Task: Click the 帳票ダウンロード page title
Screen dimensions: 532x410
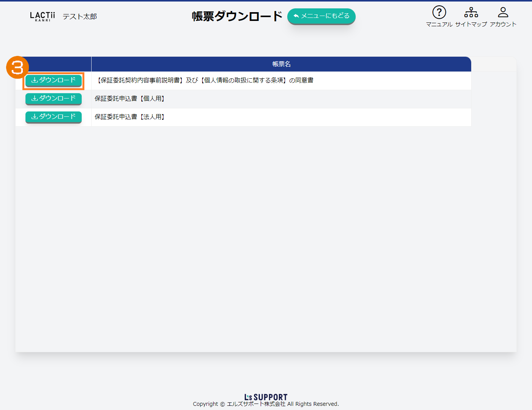Action: (237, 16)
